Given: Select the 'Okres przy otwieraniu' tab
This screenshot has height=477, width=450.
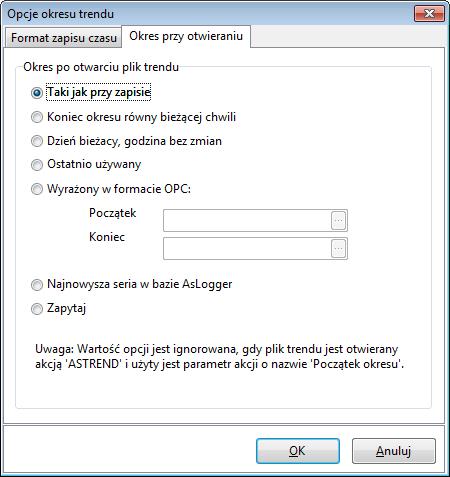Looking at the screenshot, I should pyautogui.click(x=186, y=36).
